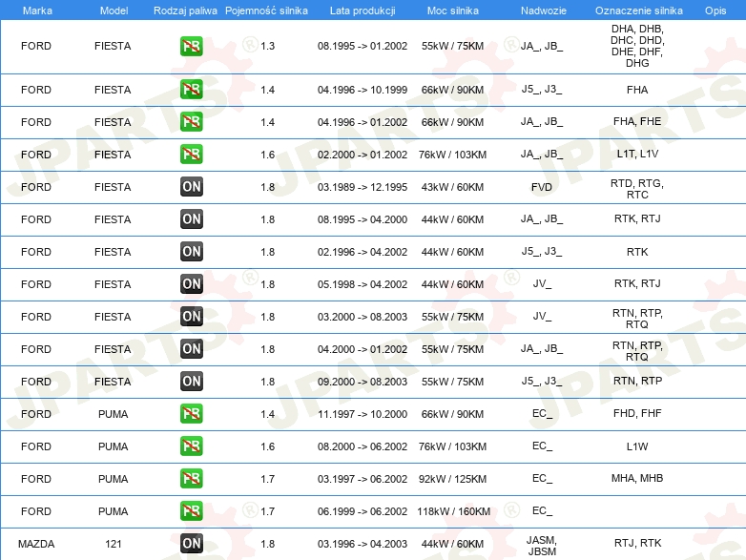Select the 92kW / 125KM power cell

(x=452, y=479)
